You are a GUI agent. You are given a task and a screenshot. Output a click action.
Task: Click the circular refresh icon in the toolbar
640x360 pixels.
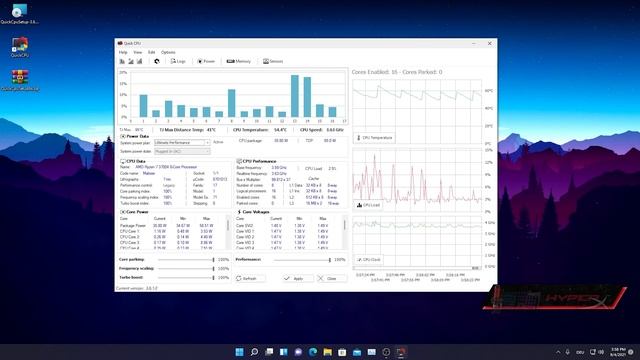click(x=157, y=61)
